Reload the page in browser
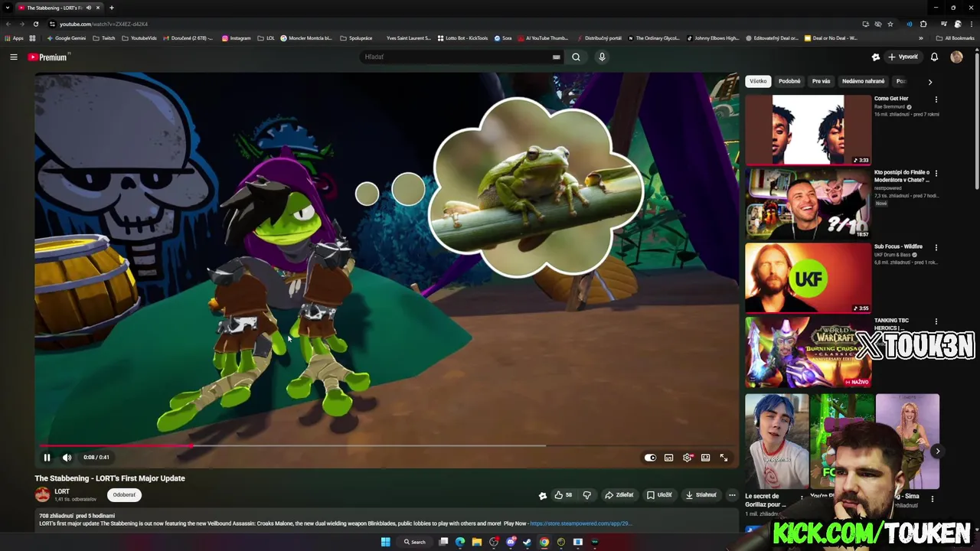 tap(35, 24)
